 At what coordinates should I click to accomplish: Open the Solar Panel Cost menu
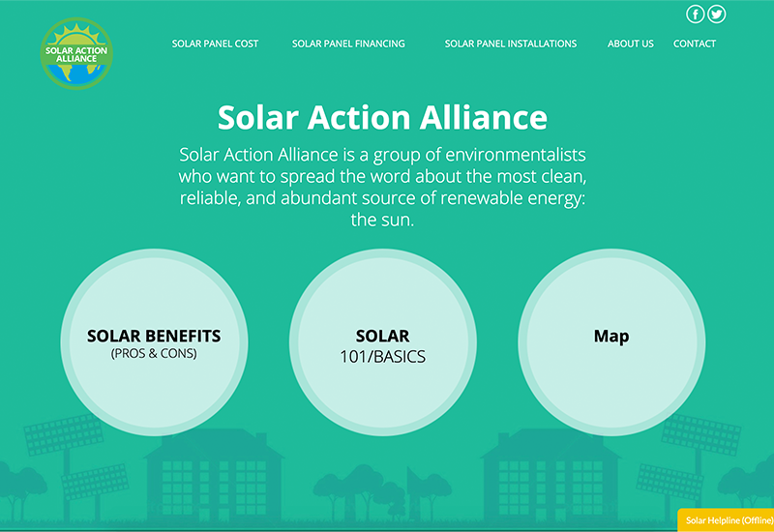215,44
